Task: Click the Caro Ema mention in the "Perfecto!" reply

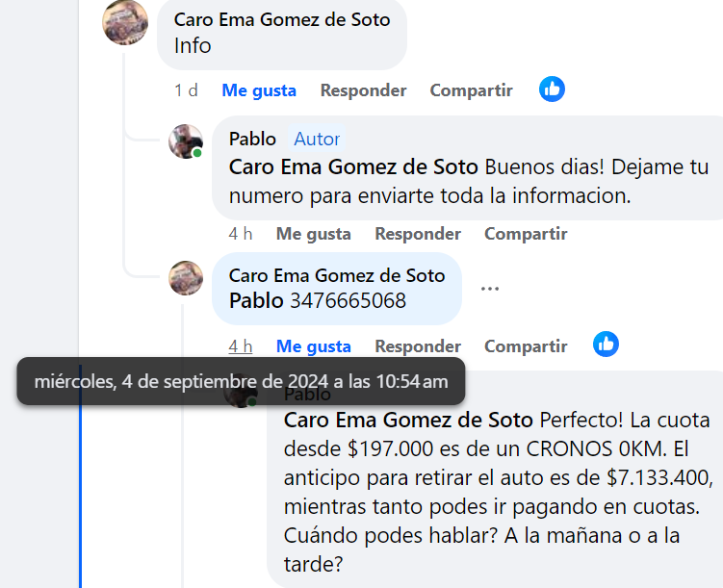Action: [x=408, y=421]
